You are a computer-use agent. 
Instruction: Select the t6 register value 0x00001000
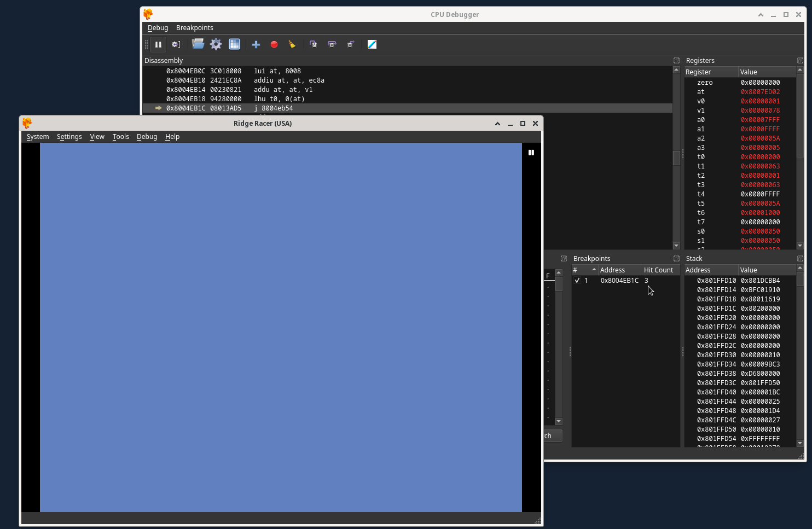760,213
